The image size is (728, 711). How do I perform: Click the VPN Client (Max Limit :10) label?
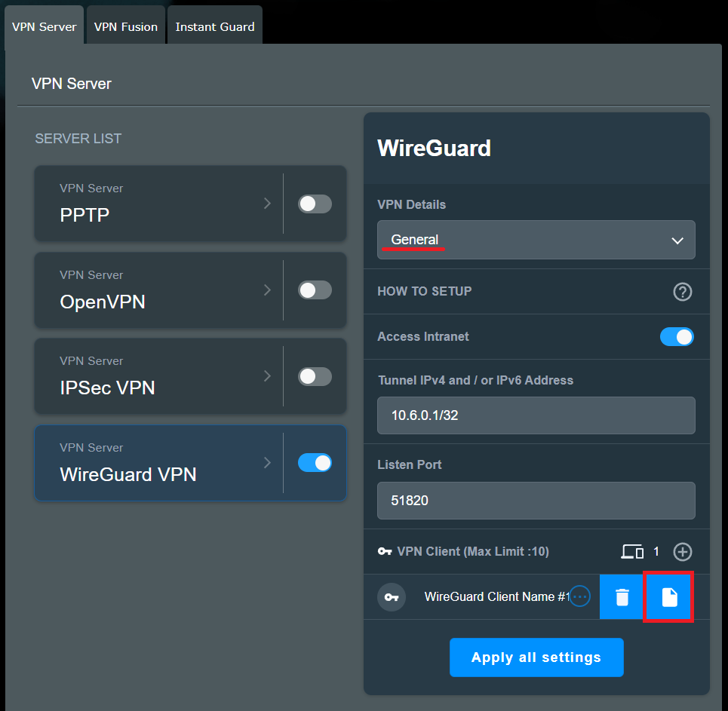coord(473,551)
